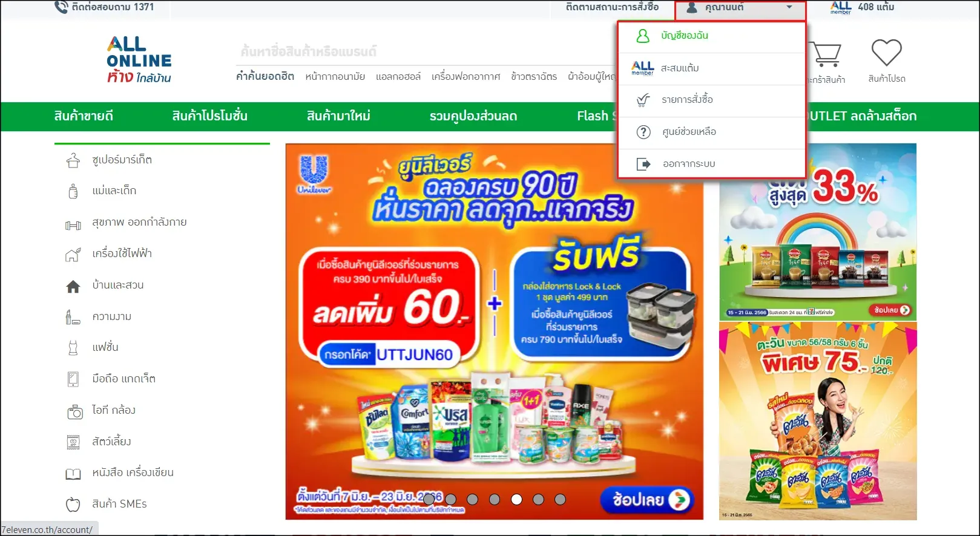This screenshot has height=536, width=980.
Task: Choose ALL member points menu item
Action: click(679, 68)
